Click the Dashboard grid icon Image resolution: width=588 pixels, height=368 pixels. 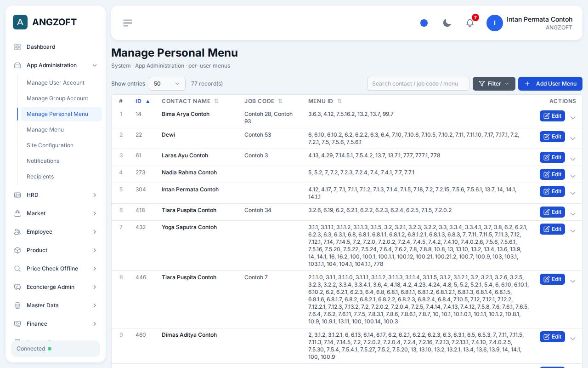click(x=17, y=47)
